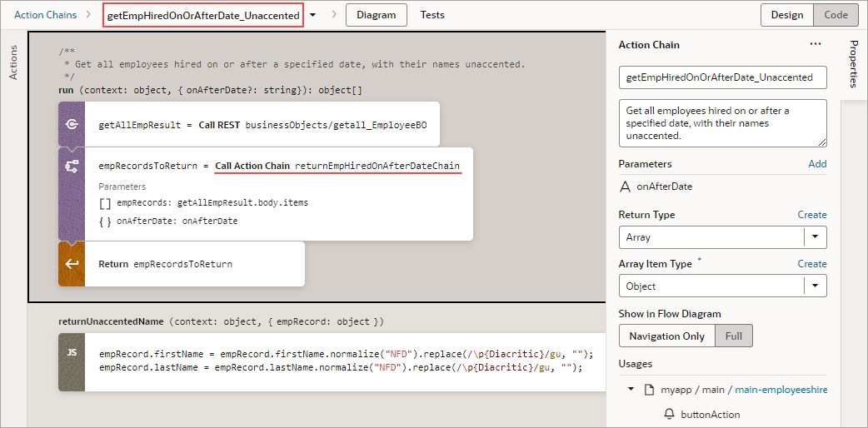This screenshot has height=428, width=868.
Task: Select the buttonAction usage entry
Action: pyautogui.click(x=712, y=414)
